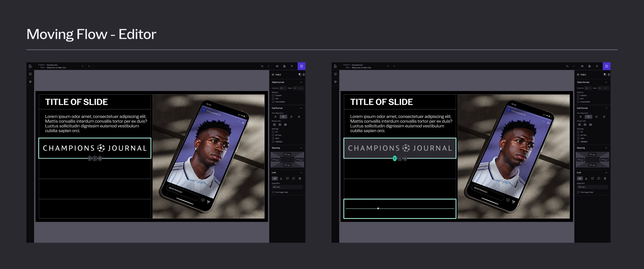644x269 pixels.
Task: Click the Play icon in left editor
Action: pos(292,66)
